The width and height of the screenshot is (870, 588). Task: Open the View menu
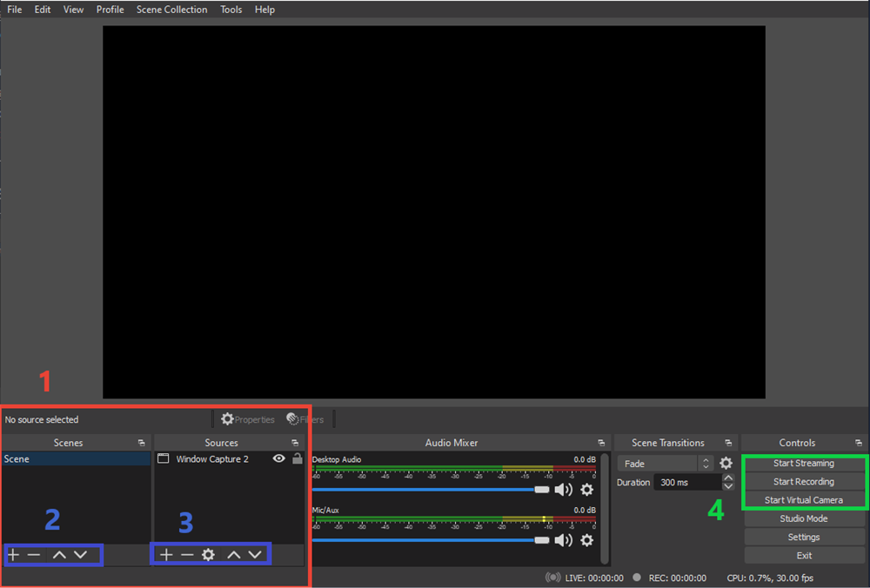[73, 10]
